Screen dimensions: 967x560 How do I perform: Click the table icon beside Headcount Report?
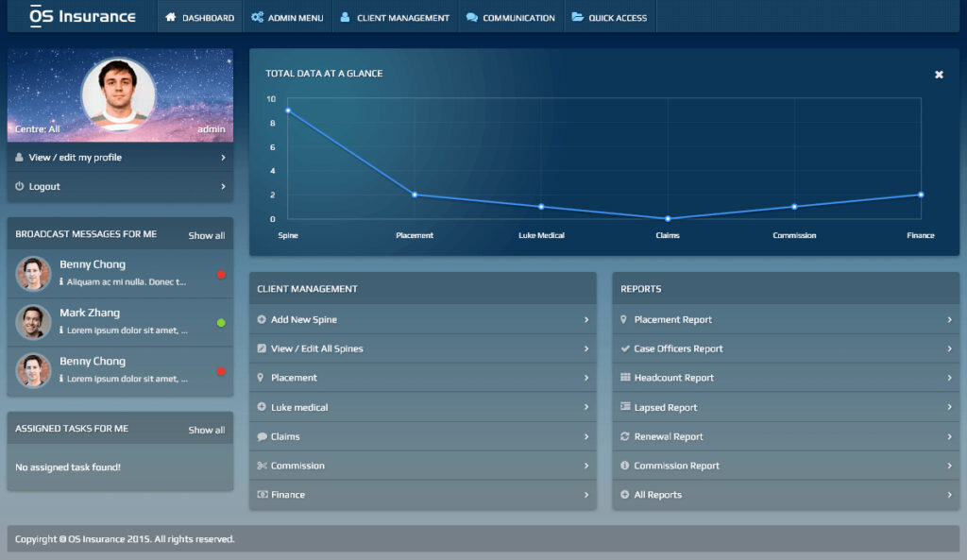(x=625, y=378)
